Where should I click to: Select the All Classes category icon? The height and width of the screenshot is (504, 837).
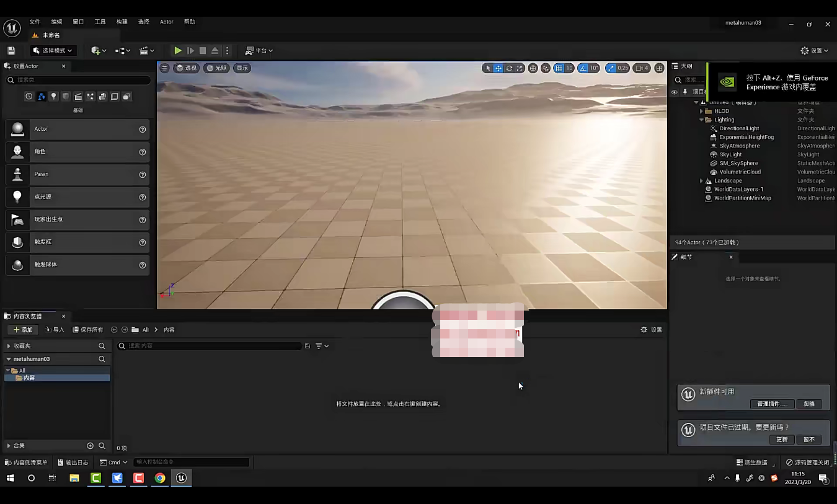126,97
